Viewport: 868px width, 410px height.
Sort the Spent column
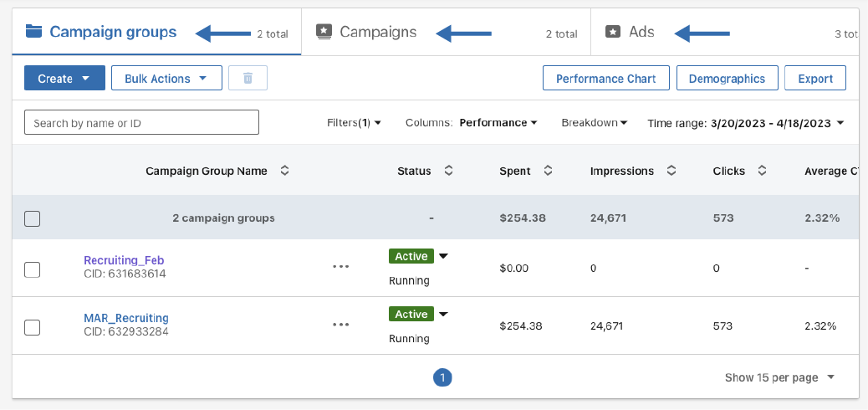click(x=548, y=171)
